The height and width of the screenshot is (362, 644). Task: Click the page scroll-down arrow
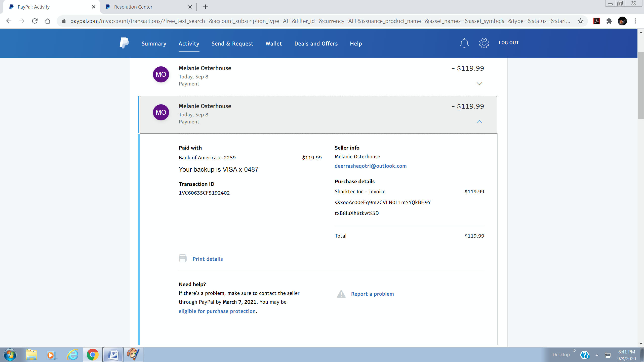641,344
